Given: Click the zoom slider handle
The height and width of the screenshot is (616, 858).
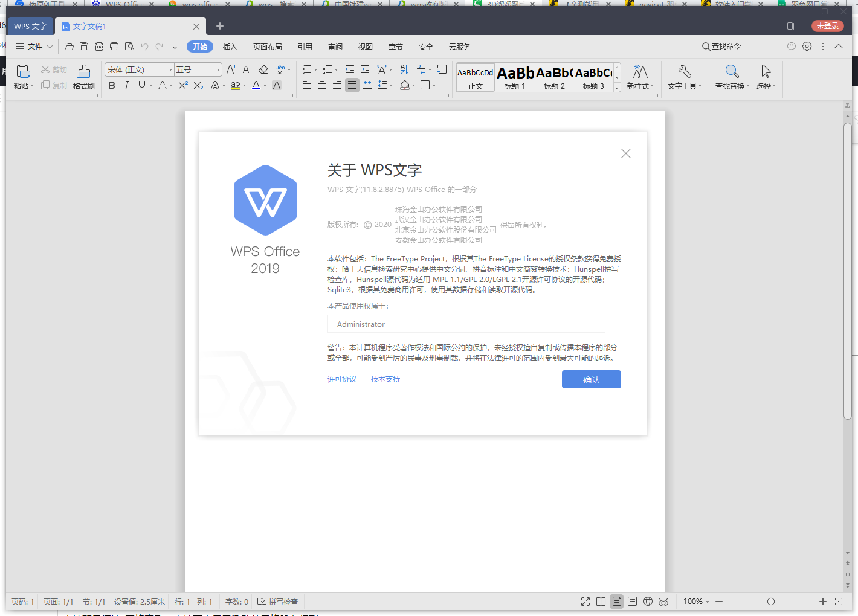Looking at the screenshot, I should (771, 602).
